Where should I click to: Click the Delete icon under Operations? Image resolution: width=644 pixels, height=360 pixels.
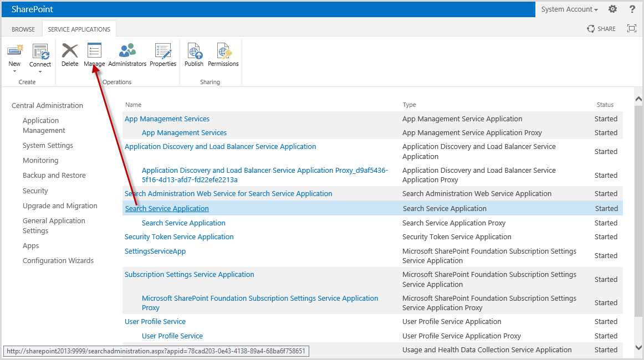tap(69, 55)
